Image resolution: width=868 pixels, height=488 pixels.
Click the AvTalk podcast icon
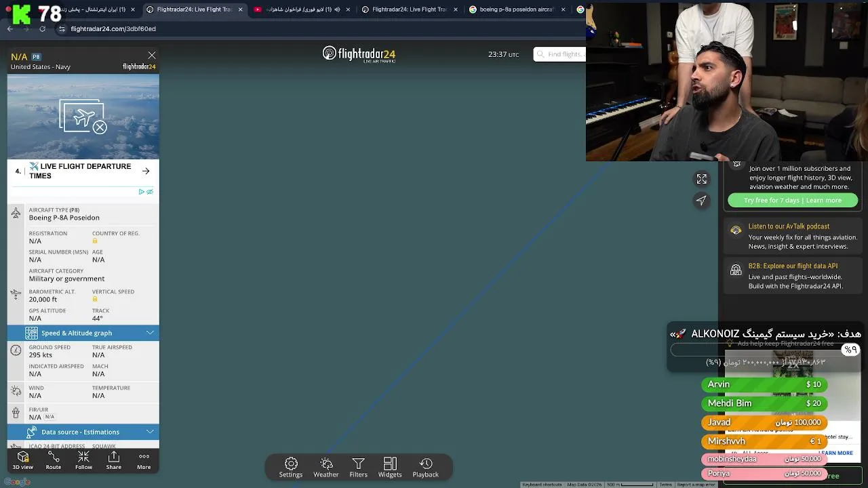pyautogui.click(x=736, y=231)
